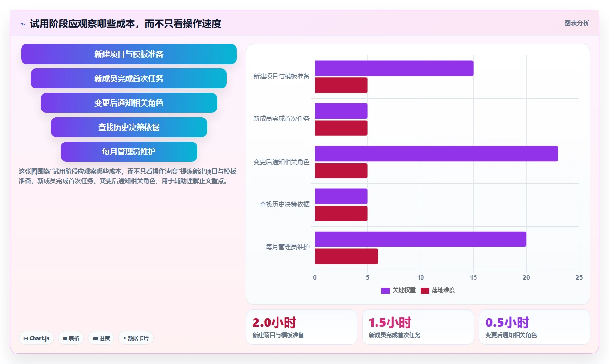The width and height of the screenshot is (609, 364).
Task: Click the page title 试用阶段应观察哪些成本
Action: (126, 23)
